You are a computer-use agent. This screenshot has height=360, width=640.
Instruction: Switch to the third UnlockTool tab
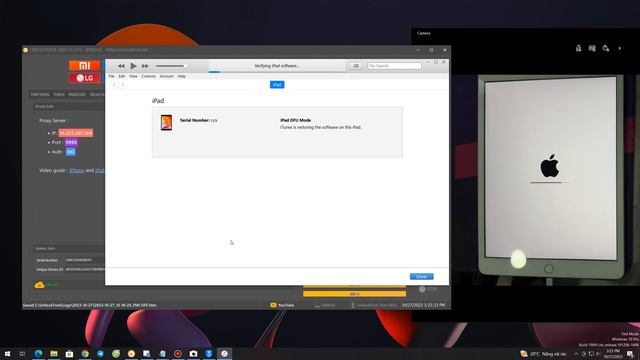[x=77, y=94]
